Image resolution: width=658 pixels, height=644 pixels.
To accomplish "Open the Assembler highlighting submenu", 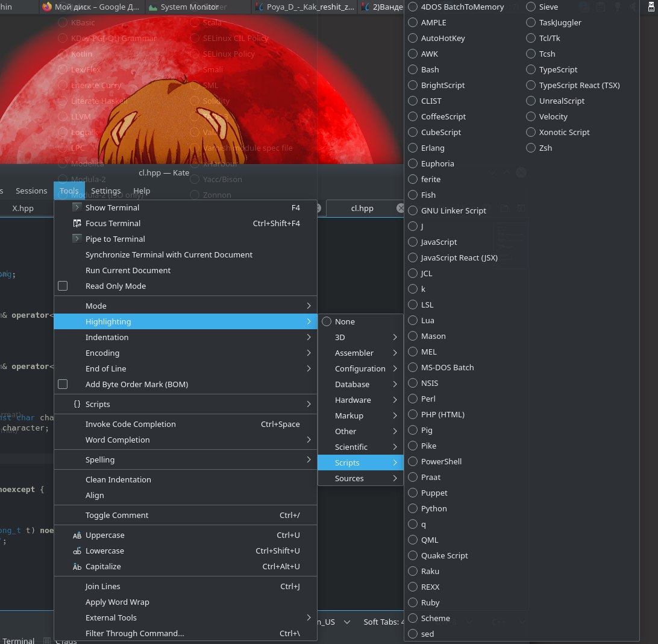I will pos(360,353).
